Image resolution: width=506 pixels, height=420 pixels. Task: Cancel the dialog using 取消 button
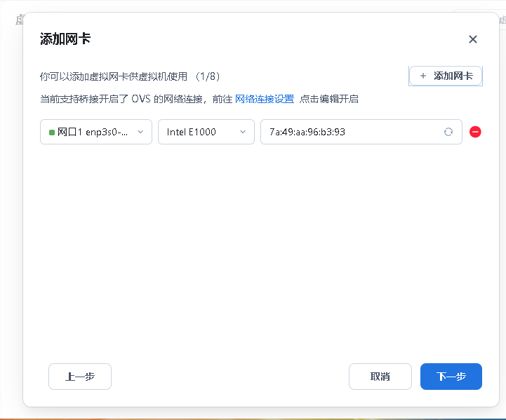[380, 377]
